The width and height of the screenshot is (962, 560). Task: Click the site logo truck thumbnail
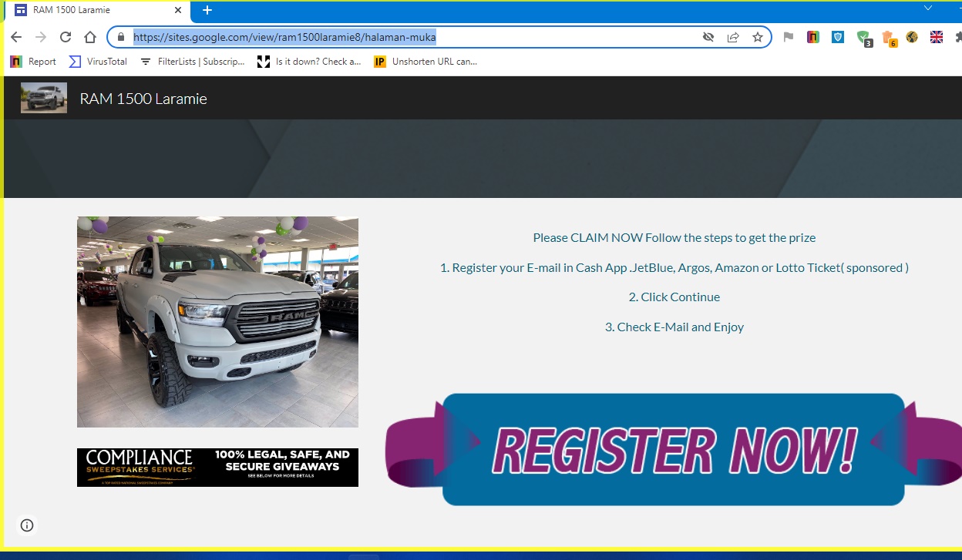pos(44,98)
